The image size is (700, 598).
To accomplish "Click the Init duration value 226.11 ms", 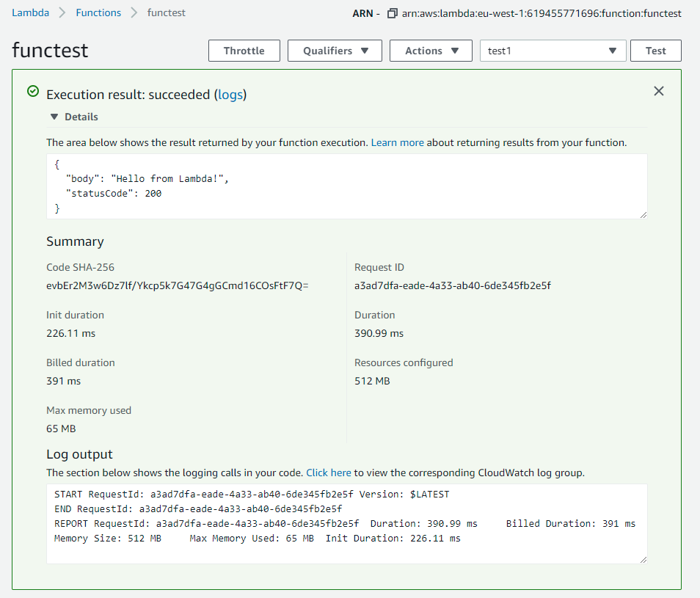I will 71,333.
